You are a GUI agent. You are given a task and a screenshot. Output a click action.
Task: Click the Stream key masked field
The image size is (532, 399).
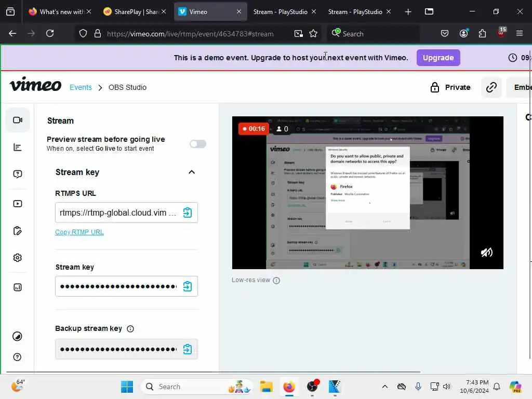tap(126, 286)
